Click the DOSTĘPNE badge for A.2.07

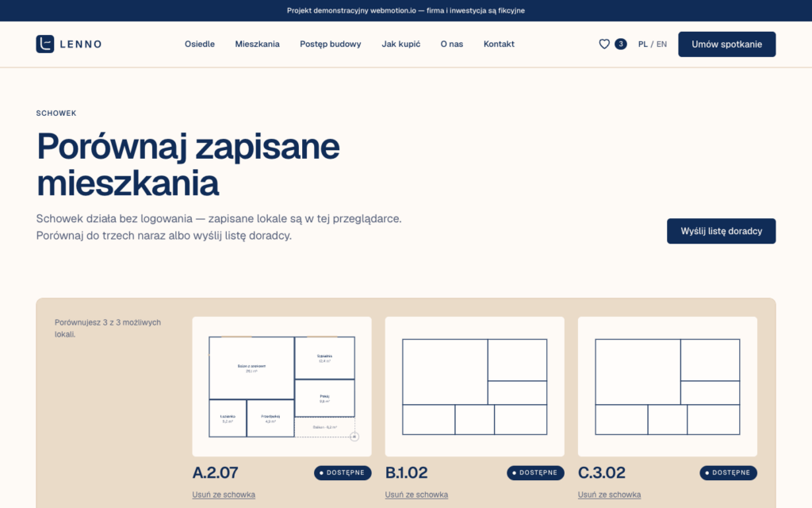click(343, 473)
